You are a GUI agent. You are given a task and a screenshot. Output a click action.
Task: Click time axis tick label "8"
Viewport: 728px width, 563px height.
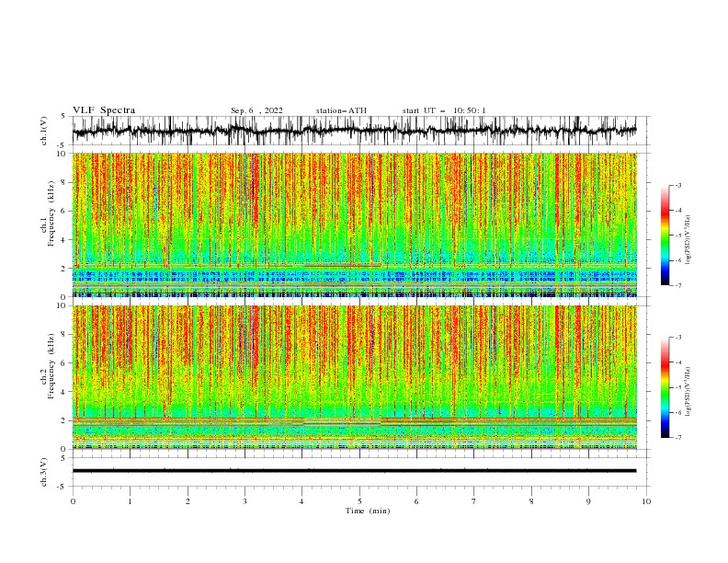(x=531, y=501)
